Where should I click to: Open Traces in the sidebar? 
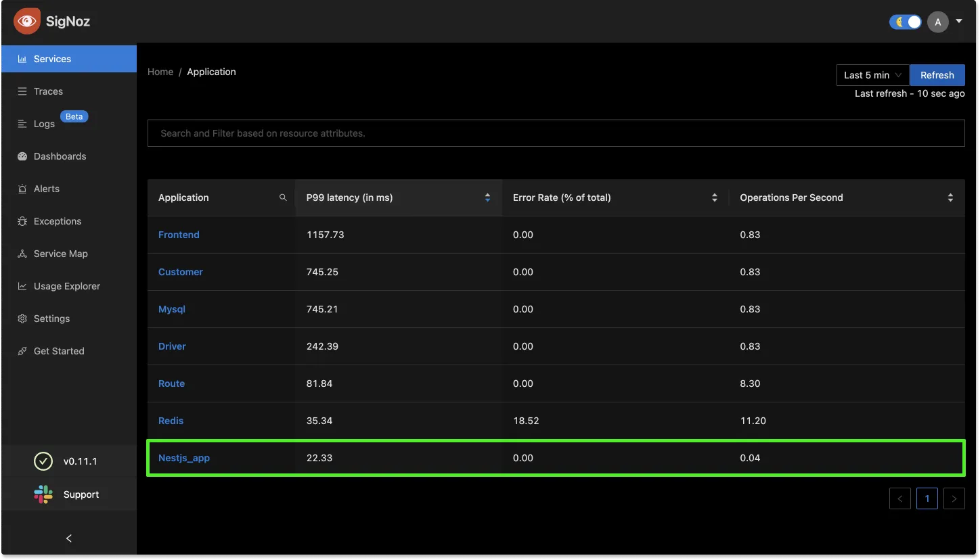pos(69,91)
